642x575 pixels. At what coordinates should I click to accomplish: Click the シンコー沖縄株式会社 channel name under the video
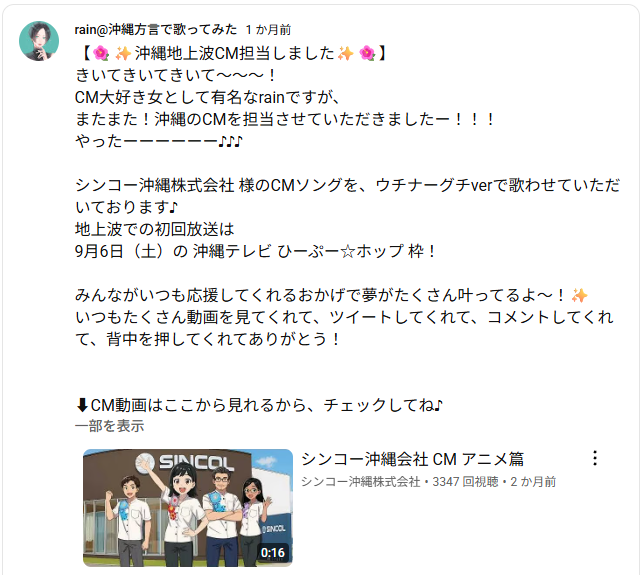(361, 482)
